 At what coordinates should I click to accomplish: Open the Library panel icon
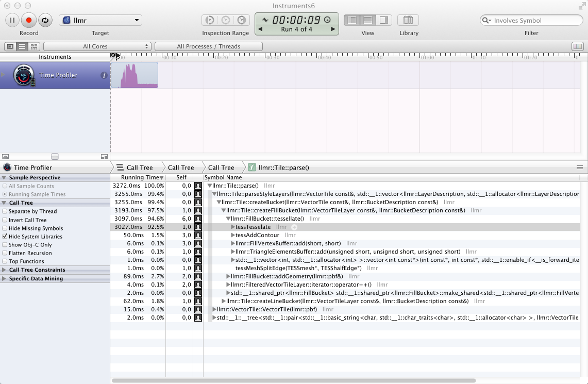coord(408,20)
